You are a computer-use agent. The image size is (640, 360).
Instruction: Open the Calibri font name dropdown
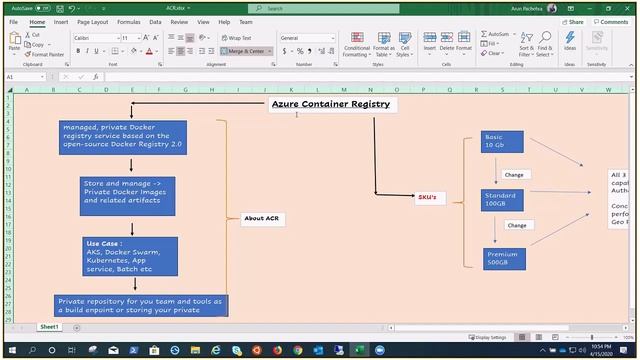tap(118, 38)
